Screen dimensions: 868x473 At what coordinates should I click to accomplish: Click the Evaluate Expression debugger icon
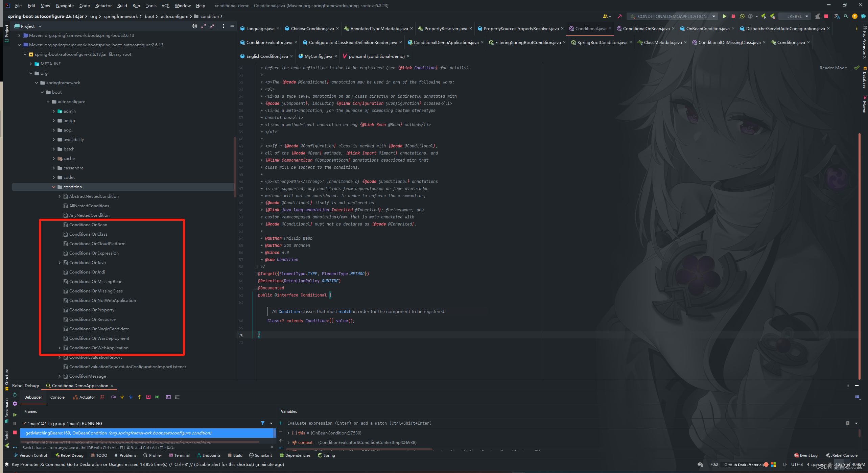point(168,397)
